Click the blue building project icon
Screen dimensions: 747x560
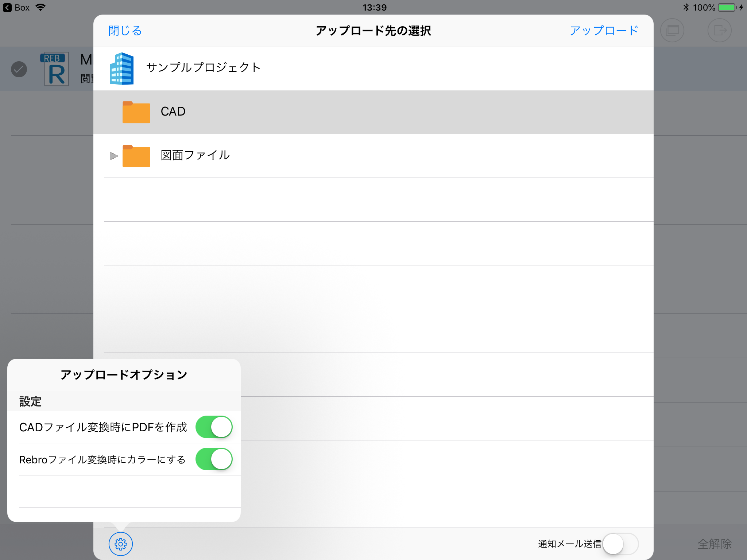122,69
